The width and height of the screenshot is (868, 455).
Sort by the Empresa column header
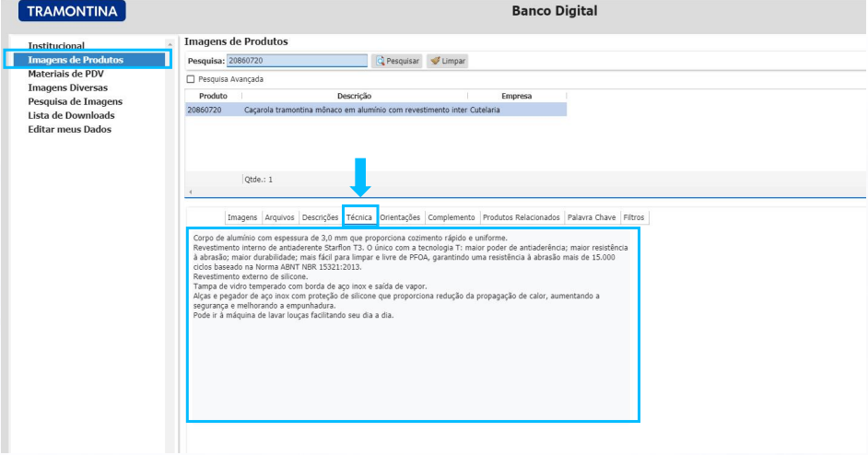517,96
